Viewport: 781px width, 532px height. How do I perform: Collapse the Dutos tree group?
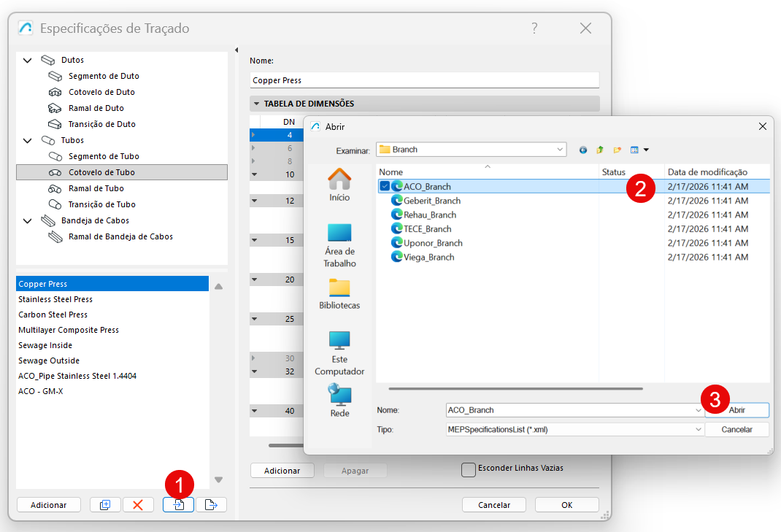(x=28, y=61)
